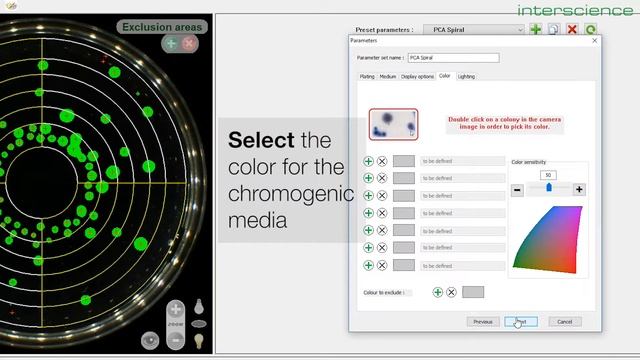Close the Parameters dialog

point(594,41)
